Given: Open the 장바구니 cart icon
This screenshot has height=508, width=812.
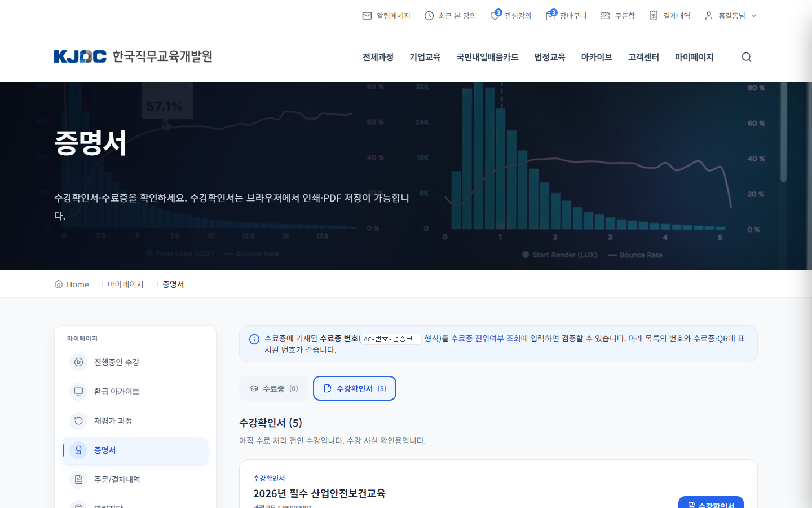Looking at the screenshot, I should (550, 16).
